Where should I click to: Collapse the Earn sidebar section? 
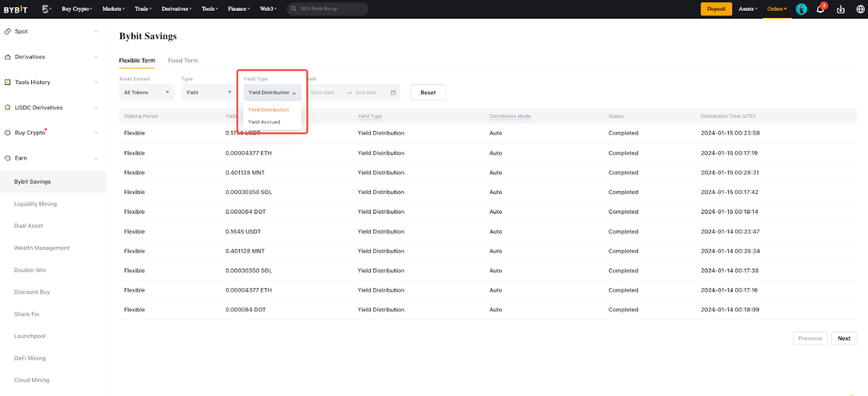tap(96, 158)
